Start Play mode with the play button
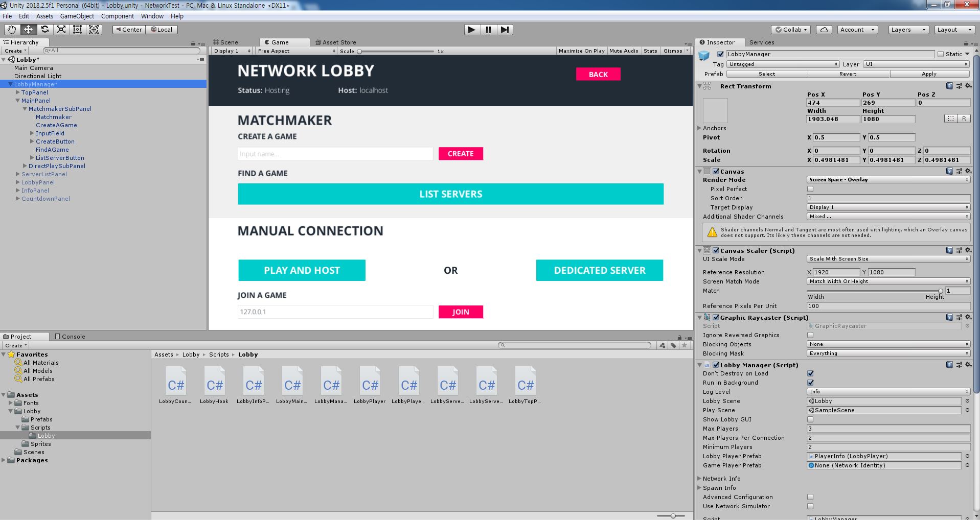Screen dimensions: 980x520 point(472,30)
